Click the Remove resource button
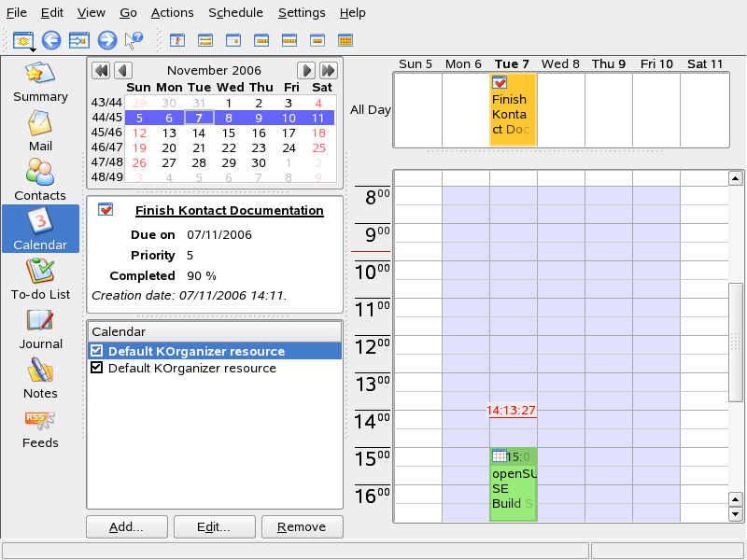The width and height of the screenshot is (747, 560). pyautogui.click(x=302, y=526)
